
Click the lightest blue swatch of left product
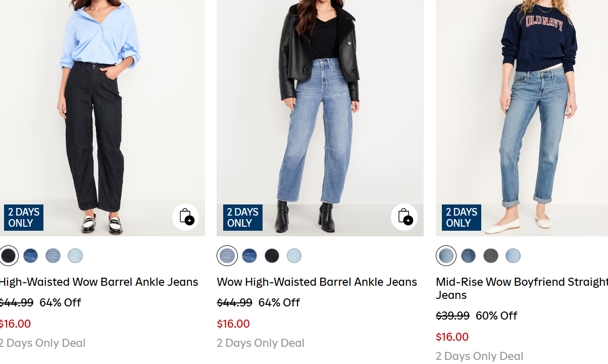click(x=75, y=255)
